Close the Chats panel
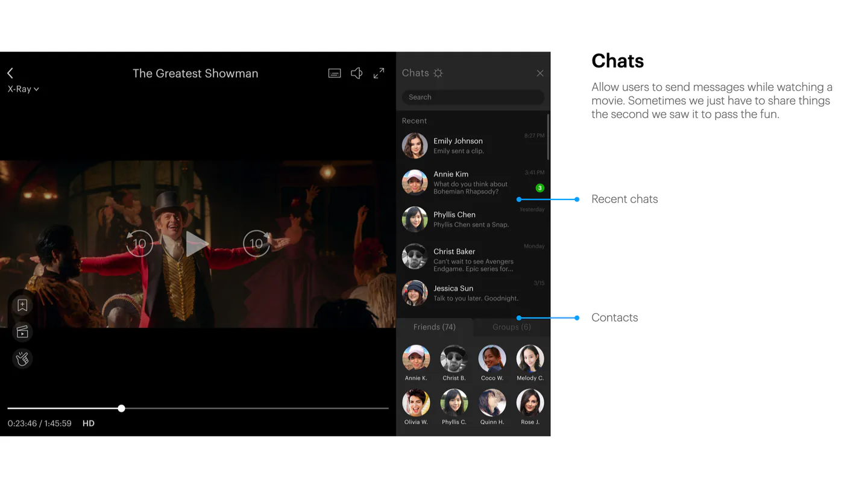This screenshot has height=488, width=868. point(540,73)
